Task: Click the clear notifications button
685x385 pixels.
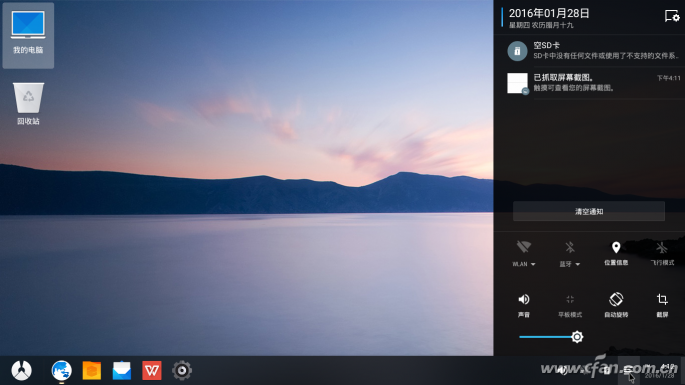Action: point(588,212)
